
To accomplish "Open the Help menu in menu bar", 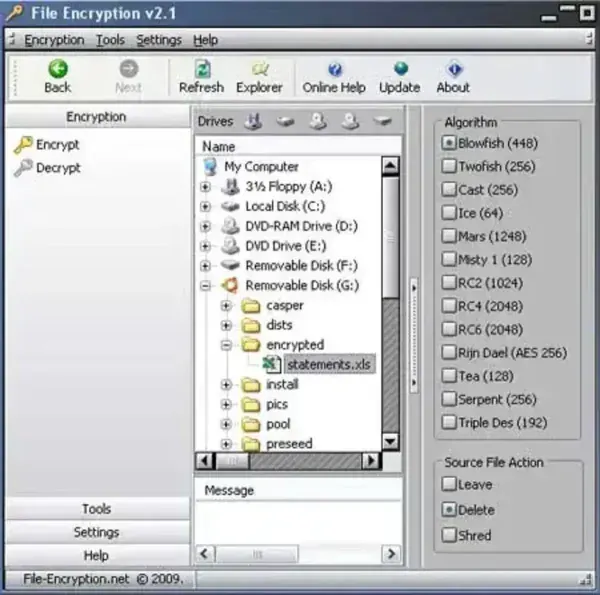I will point(205,40).
